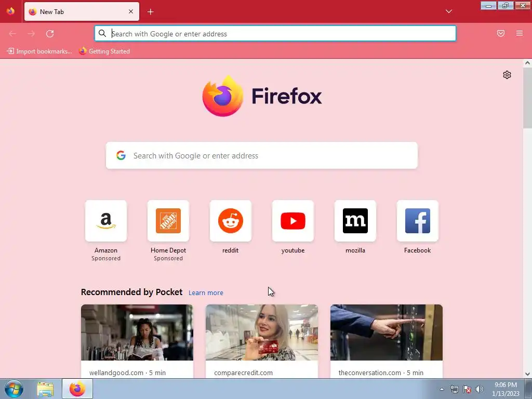Open the Firefox application menu
Image resolution: width=532 pixels, height=399 pixels.
pyautogui.click(x=520, y=33)
